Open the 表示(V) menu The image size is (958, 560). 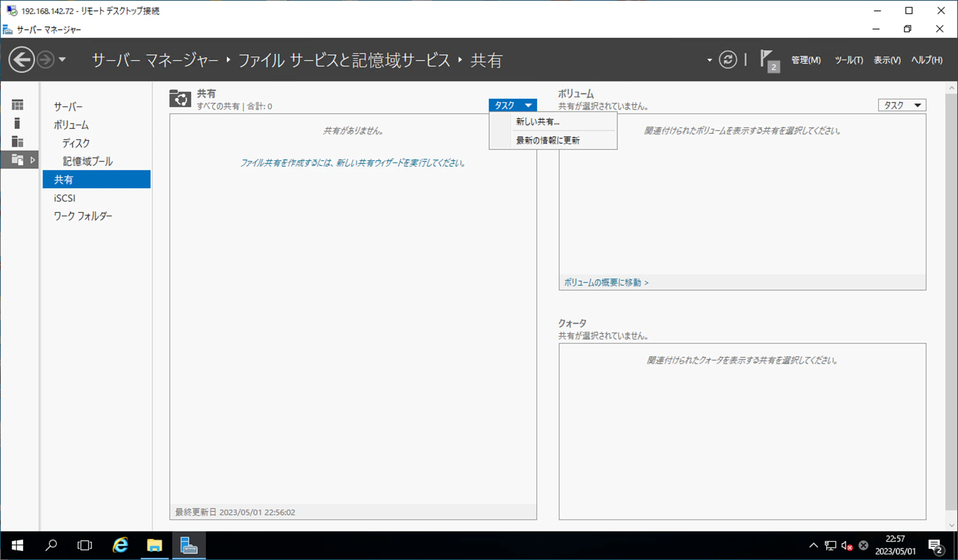[887, 60]
